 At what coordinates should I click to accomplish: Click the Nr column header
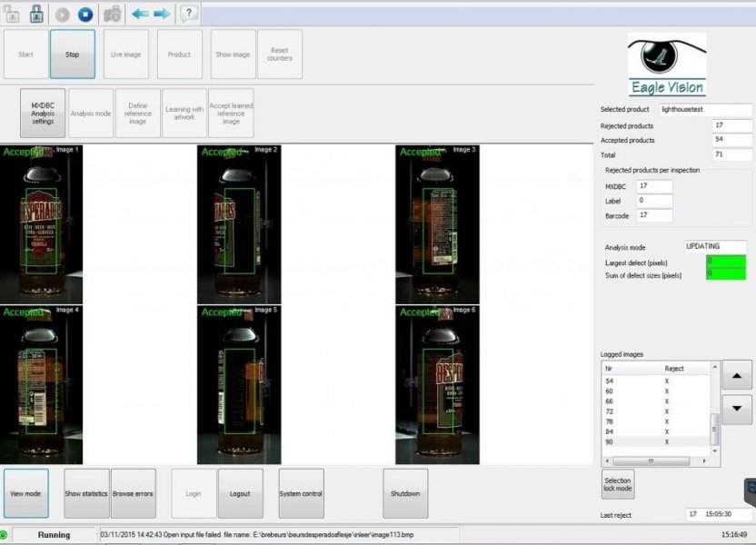(632, 368)
